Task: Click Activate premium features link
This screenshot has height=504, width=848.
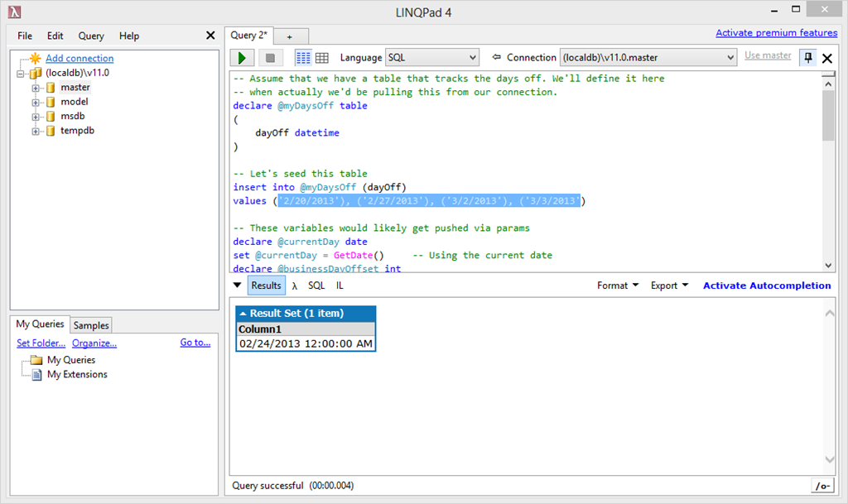Action: click(777, 32)
